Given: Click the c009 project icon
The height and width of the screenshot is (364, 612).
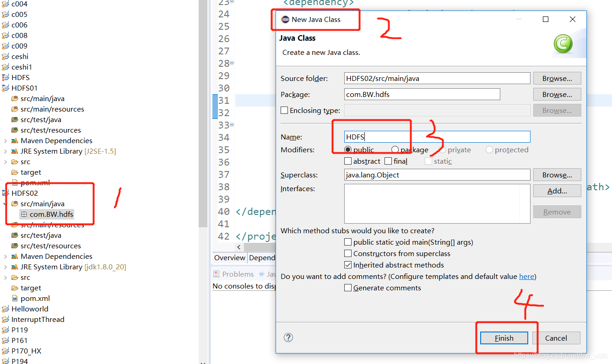Looking at the screenshot, I should 5,46.
